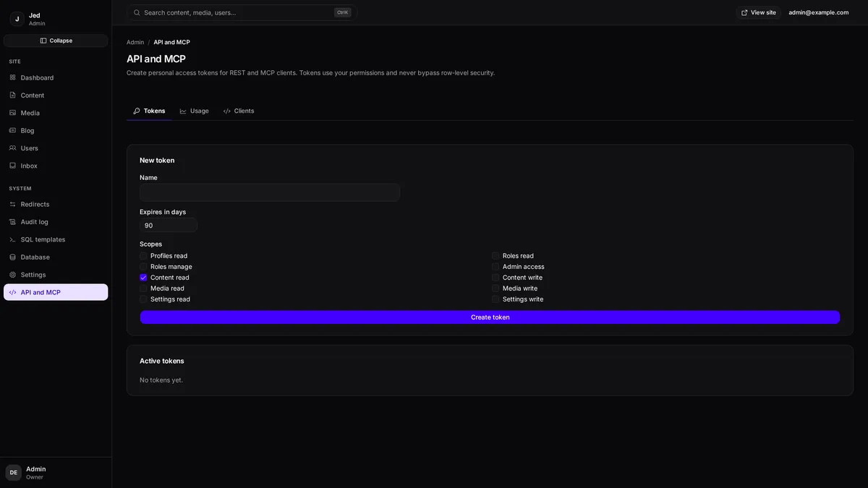Click the Dashboard grid icon in sidebar
The width and height of the screenshot is (868, 488).
point(12,77)
